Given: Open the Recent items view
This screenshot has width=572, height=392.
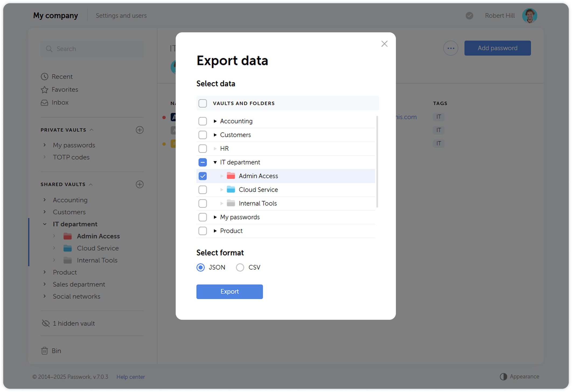Looking at the screenshot, I should [x=62, y=76].
